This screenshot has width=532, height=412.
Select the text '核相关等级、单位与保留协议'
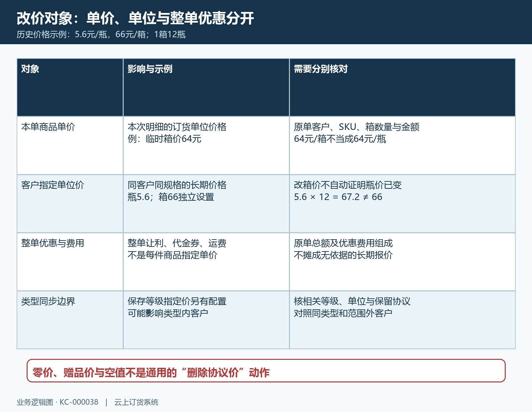coord(352,301)
